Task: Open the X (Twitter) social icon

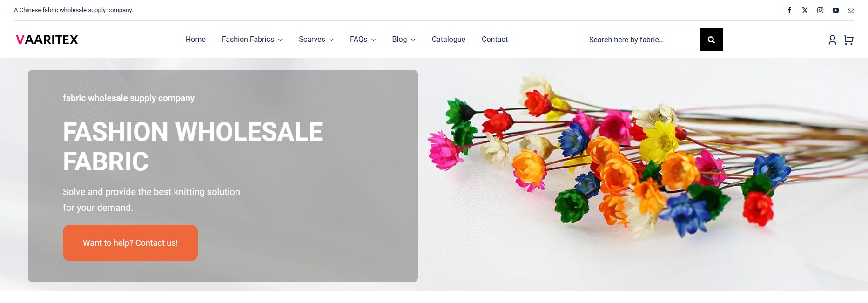Action: pyautogui.click(x=805, y=10)
